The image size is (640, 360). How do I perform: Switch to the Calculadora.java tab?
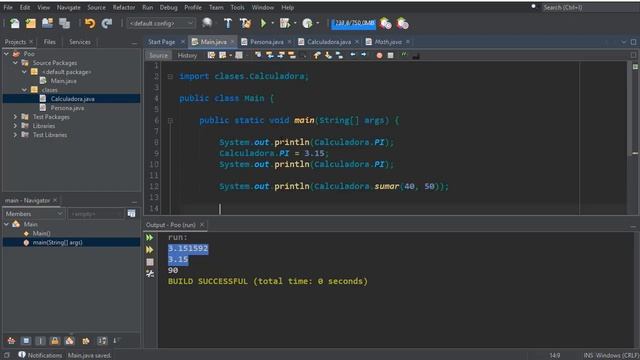pos(329,42)
